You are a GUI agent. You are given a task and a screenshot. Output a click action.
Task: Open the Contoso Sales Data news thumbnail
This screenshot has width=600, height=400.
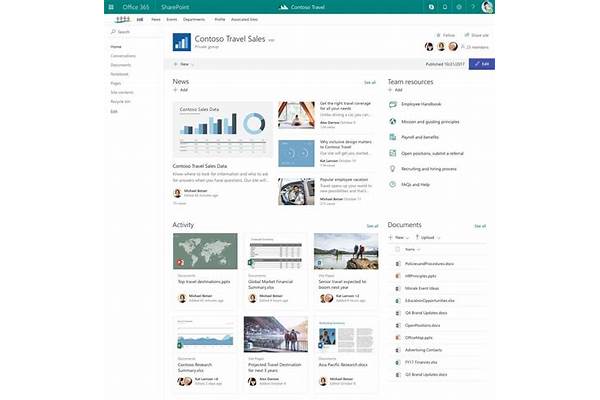click(222, 129)
